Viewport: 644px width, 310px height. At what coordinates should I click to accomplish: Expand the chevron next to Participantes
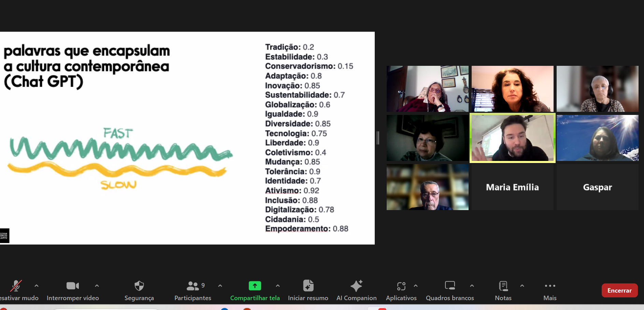pyautogui.click(x=220, y=286)
